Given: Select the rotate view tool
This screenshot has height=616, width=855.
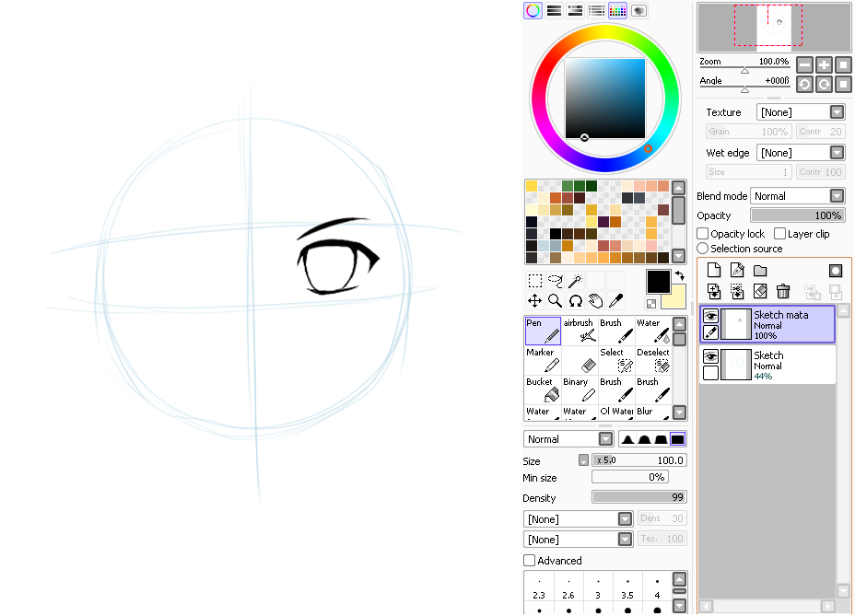Looking at the screenshot, I should coord(575,301).
